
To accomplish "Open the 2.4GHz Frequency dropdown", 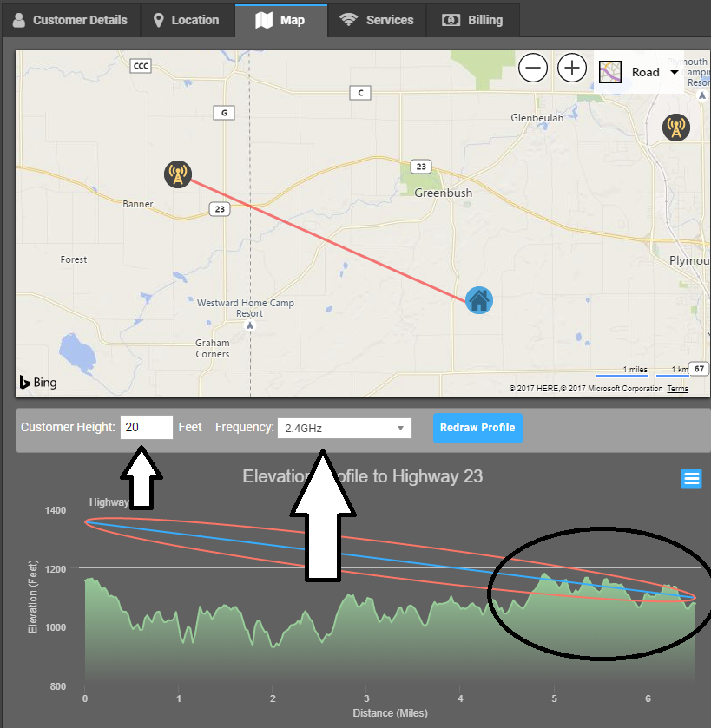I will click(x=344, y=428).
